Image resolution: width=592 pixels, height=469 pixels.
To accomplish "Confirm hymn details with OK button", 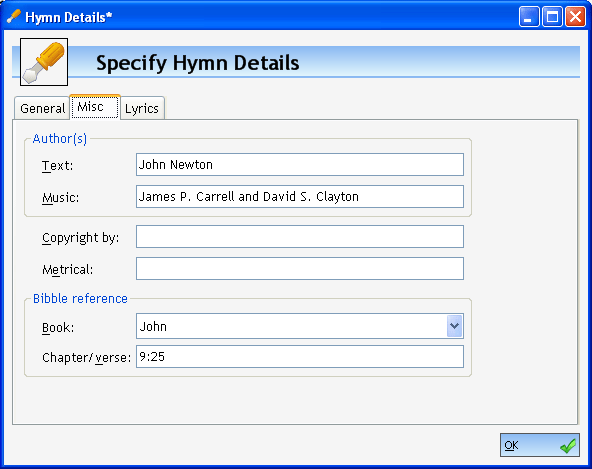I will pos(540,445).
